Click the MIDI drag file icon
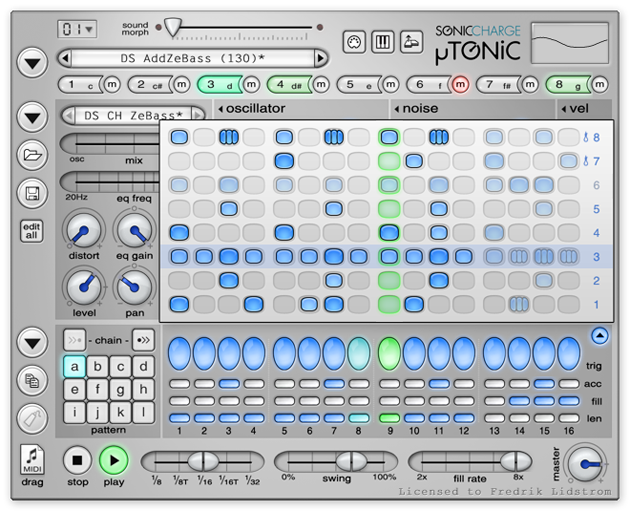This screenshot has height=511, width=630. click(x=32, y=459)
